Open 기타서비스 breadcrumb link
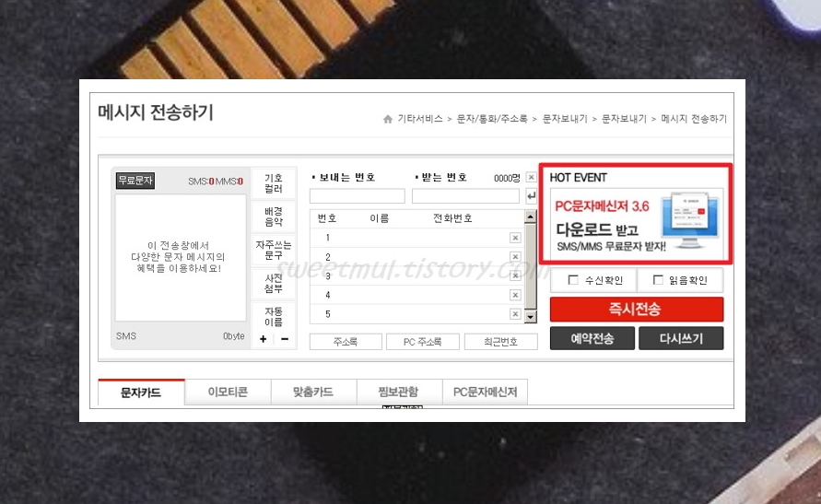The height and width of the screenshot is (504, 821). tap(420, 120)
